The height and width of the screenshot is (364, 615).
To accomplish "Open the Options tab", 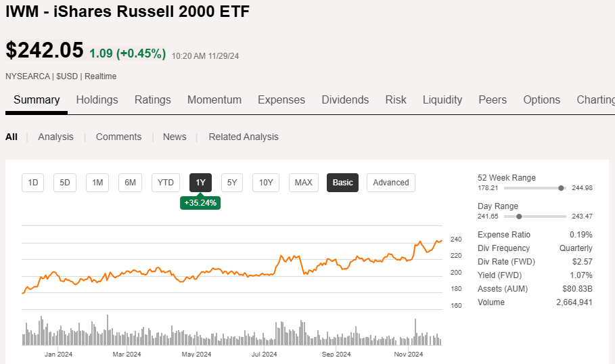I will click(541, 99).
